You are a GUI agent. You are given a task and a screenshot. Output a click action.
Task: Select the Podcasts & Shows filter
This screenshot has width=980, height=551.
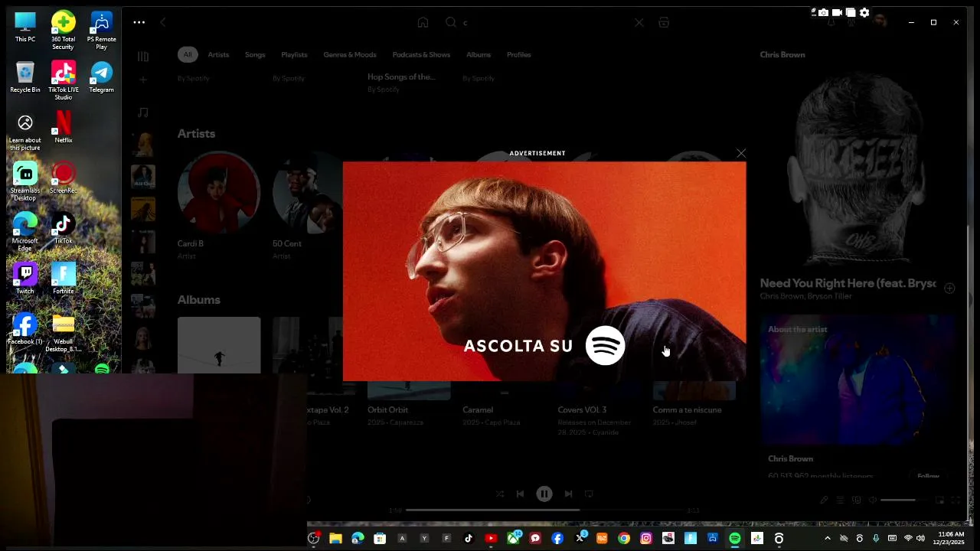click(x=421, y=54)
